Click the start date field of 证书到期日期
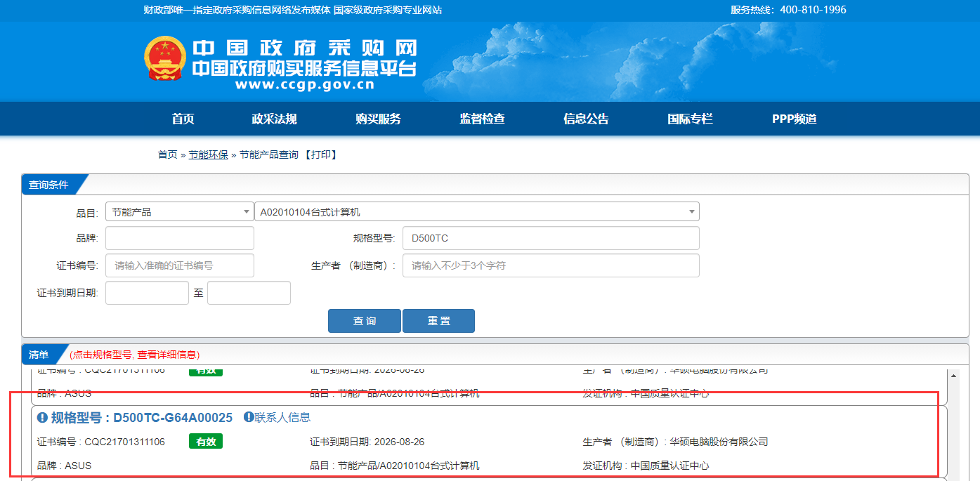The image size is (980, 481). pyautogui.click(x=147, y=293)
